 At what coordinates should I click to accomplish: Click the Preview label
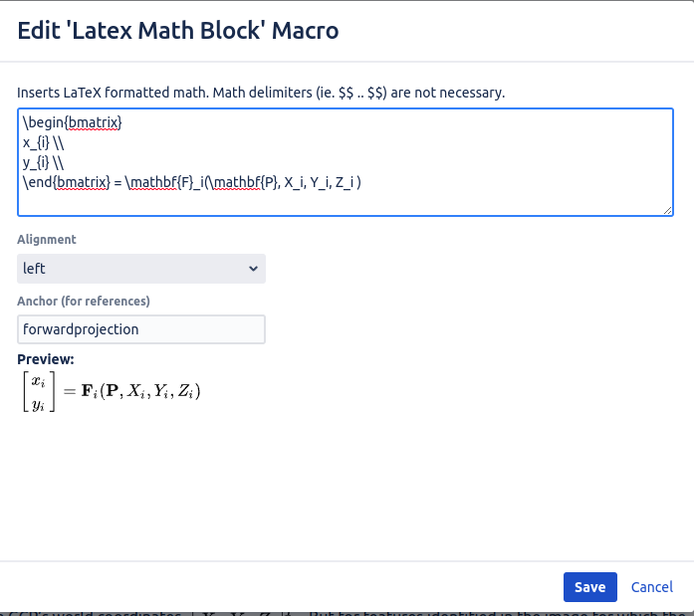point(46,359)
